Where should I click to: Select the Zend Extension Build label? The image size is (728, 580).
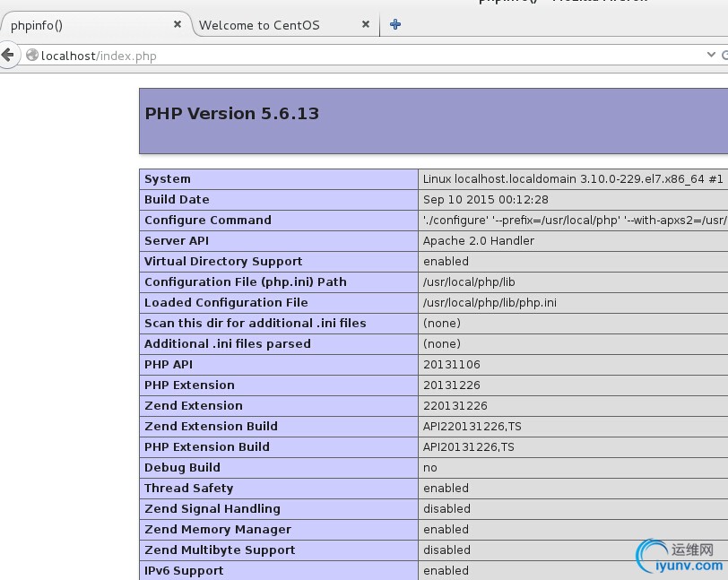pos(211,427)
